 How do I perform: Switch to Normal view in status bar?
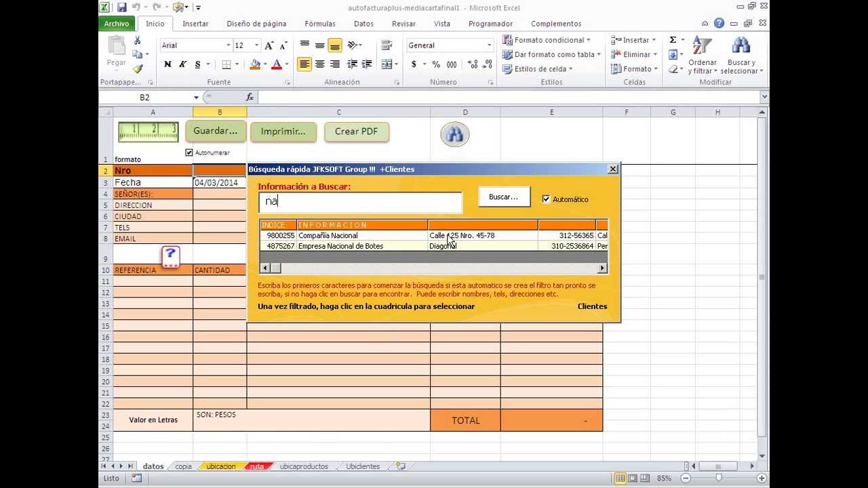pos(620,478)
